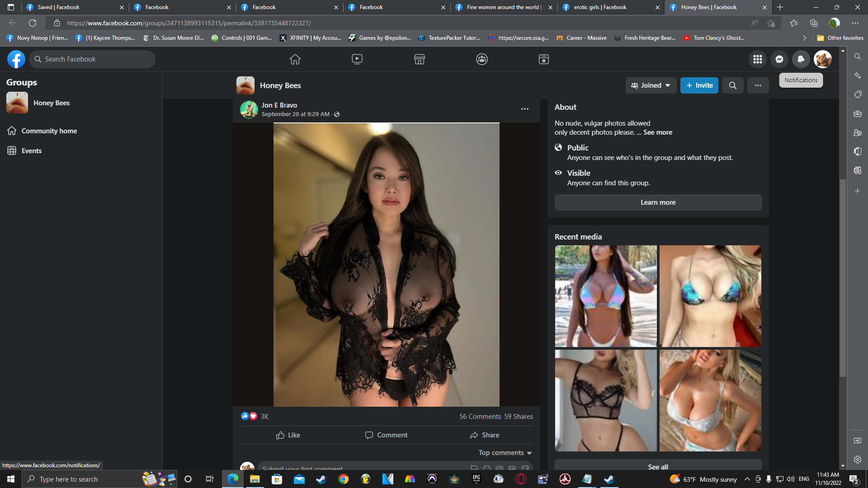The width and height of the screenshot is (868, 488).
Task: Open the Marketplace icon
Action: tap(419, 59)
